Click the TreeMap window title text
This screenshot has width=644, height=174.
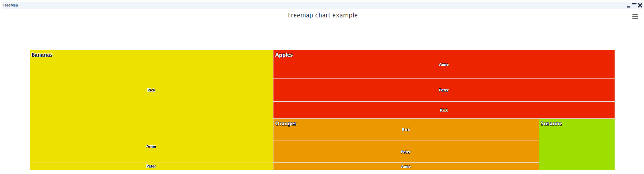coord(10,5)
